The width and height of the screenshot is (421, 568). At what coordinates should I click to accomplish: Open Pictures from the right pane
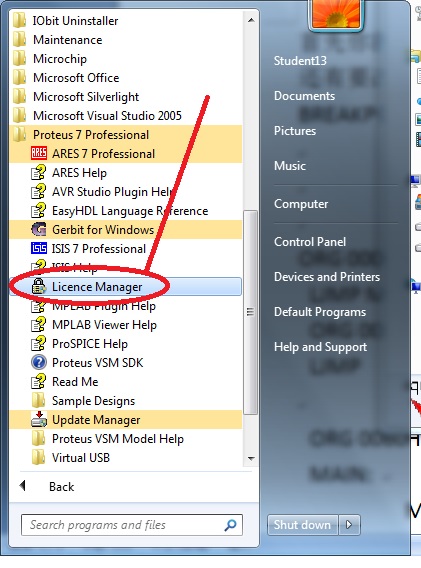[295, 131]
